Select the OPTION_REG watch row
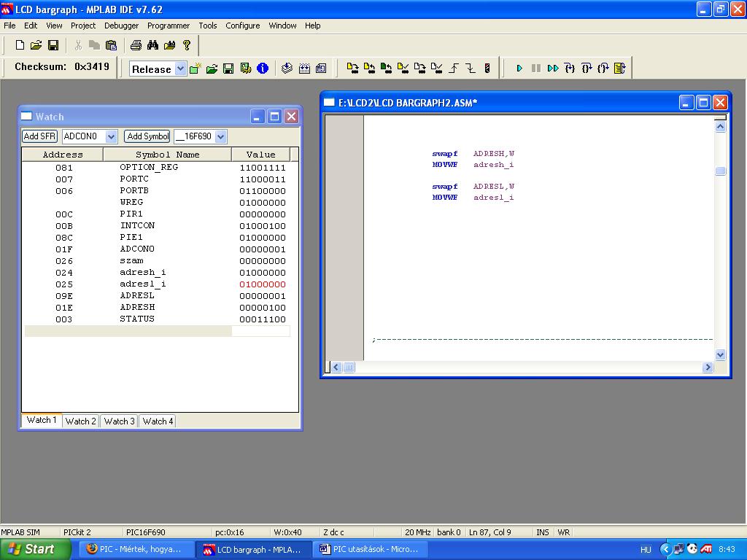The width and height of the screenshot is (747, 560). coord(158,168)
